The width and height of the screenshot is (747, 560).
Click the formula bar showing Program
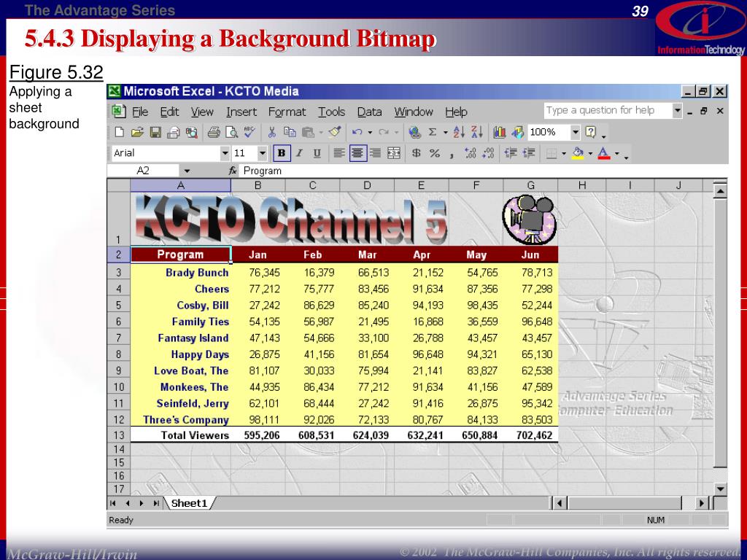click(x=483, y=171)
